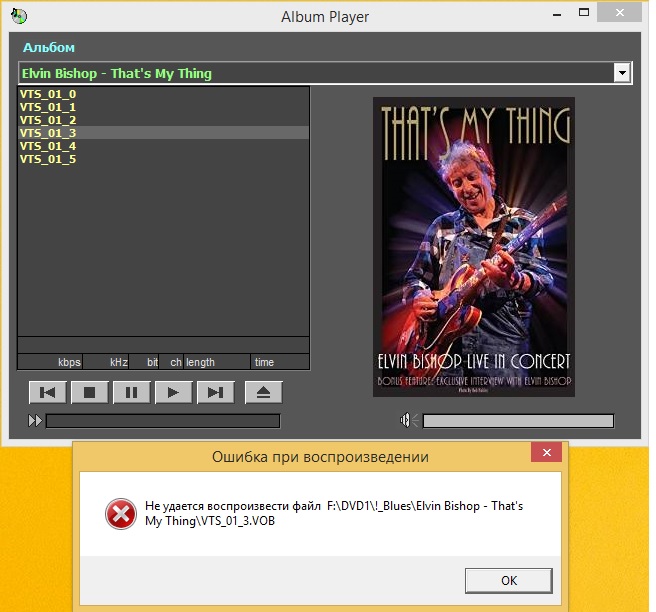The height and width of the screenshot is (612, 656).
Task: Click the playback position seek bar
Action: pyautogui.click(x=163, y=421)
